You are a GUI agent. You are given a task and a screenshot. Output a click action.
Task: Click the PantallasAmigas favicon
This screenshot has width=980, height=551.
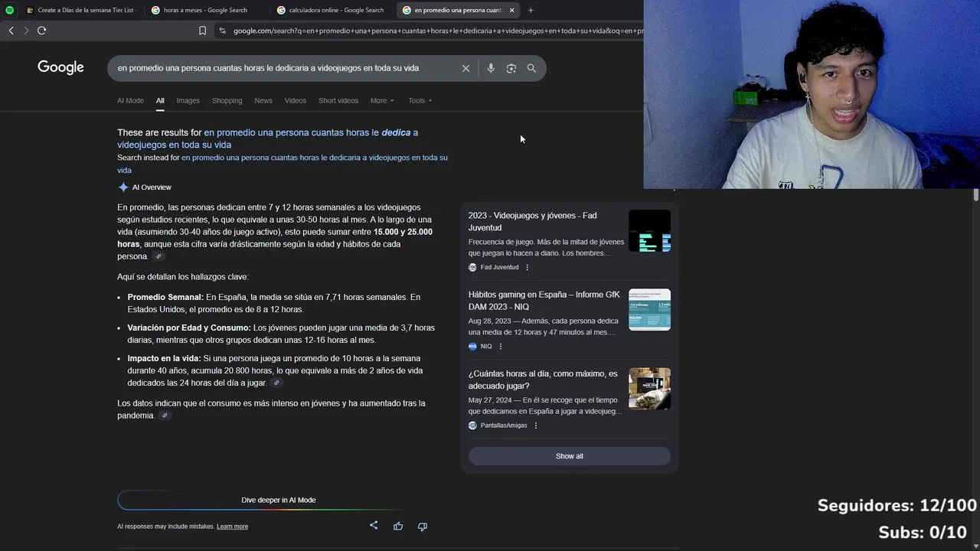click(x=472, y=425)
